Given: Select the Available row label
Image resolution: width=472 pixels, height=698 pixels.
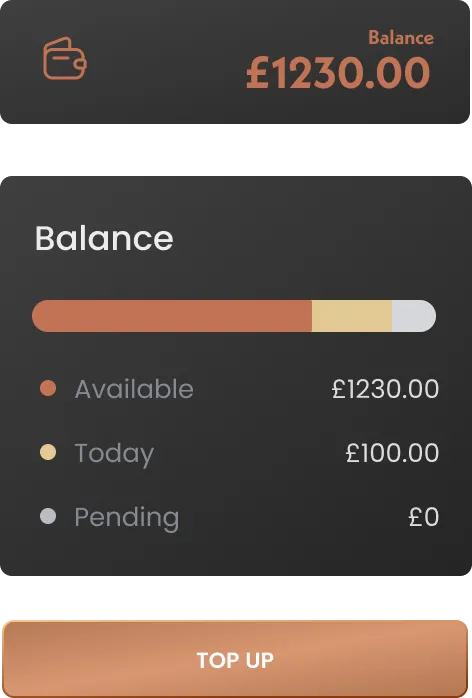Looking at the screenshot, I should 134,389.
